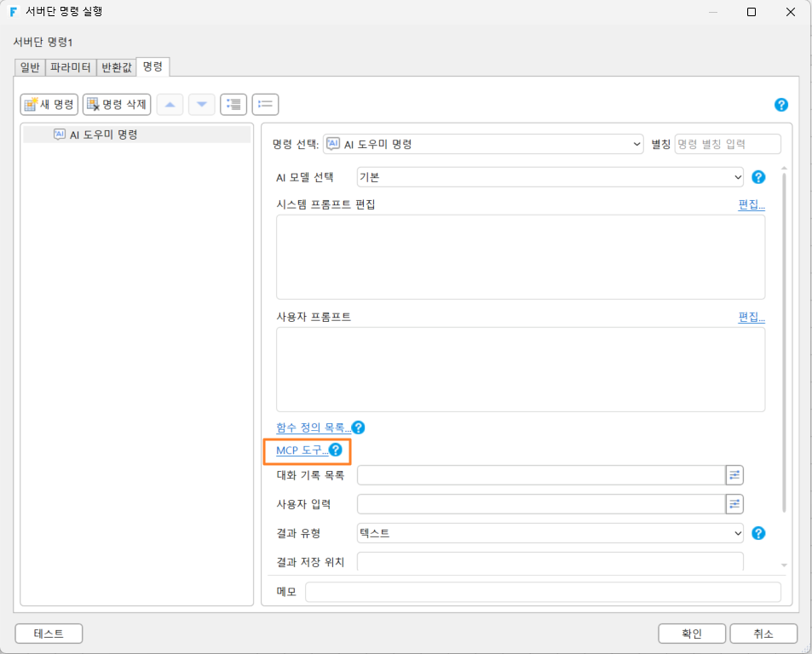Switch to the 파라미터 tab
Screen dimensions: 812x654
point(71,67)
